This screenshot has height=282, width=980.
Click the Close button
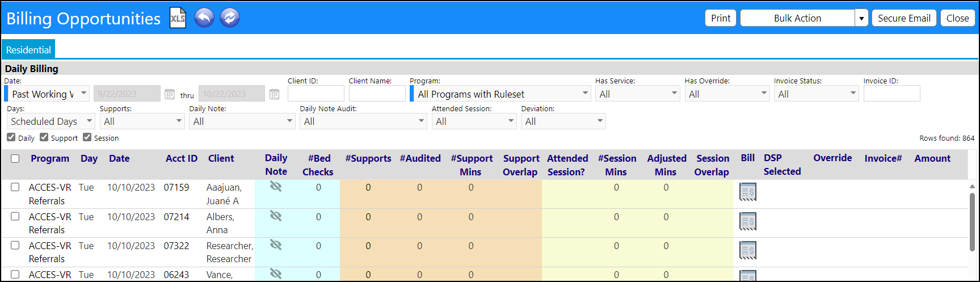pyautogui.click(x=957, y=18)
